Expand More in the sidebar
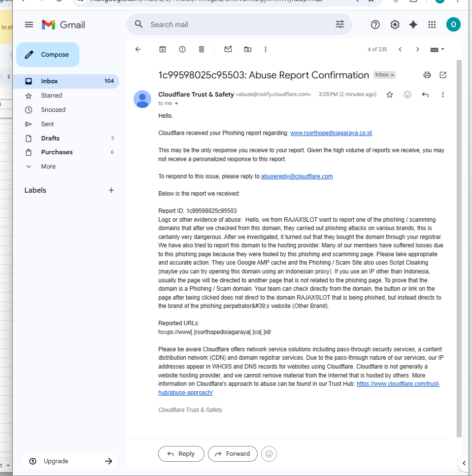The height and width of the screenshot is (476, 472). (x=48, y=167)
